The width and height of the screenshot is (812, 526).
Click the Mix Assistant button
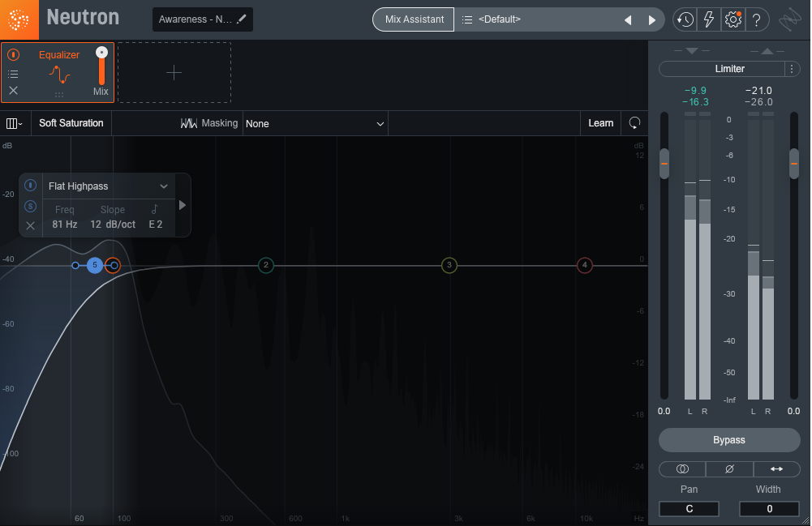coord(415,19)
